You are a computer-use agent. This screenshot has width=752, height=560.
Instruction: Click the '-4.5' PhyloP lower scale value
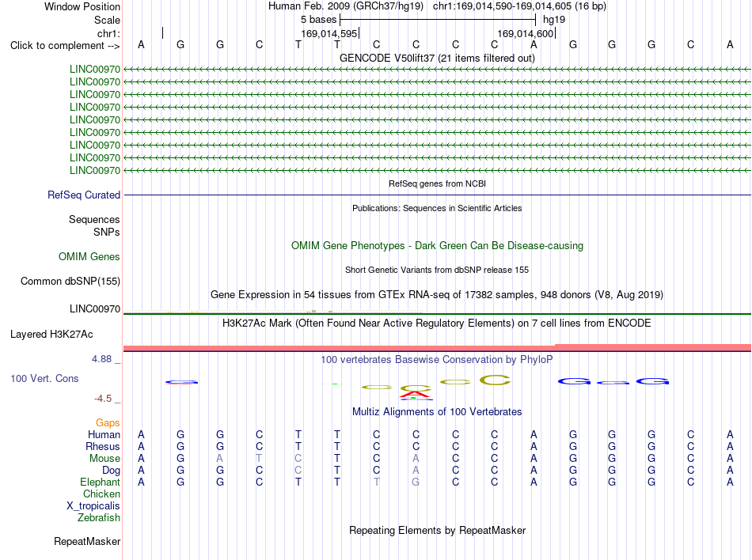coord(103,399)
